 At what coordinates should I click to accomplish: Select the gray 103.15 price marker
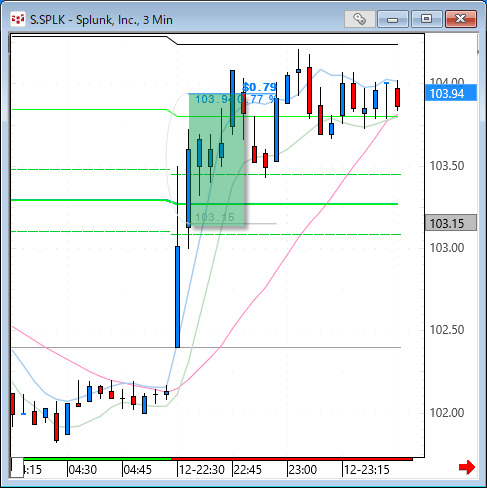click(x=451, y=223)
